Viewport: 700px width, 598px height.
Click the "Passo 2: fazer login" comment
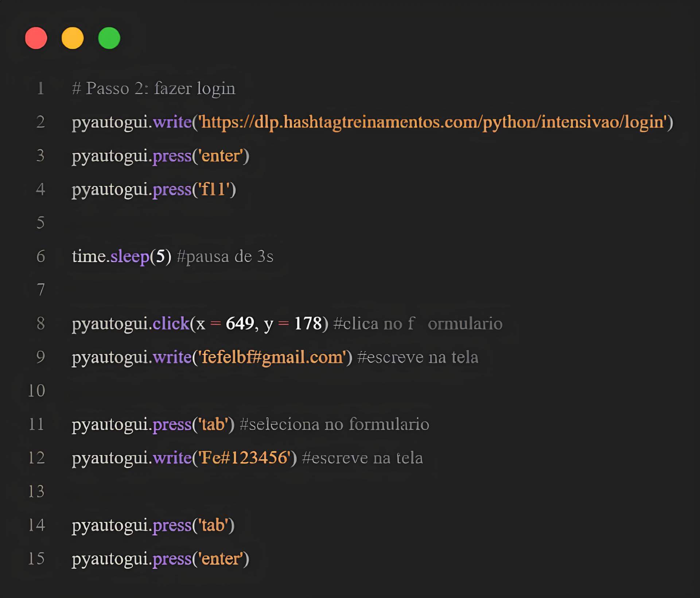click(153, 89)
